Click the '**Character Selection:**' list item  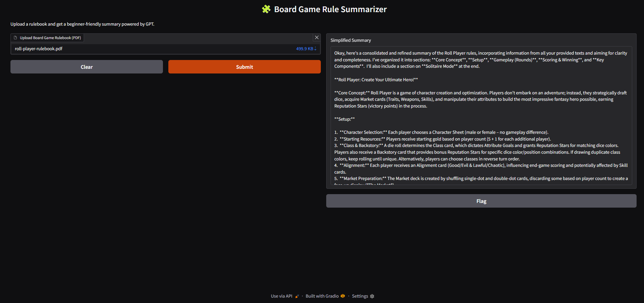tap(441, 132)
